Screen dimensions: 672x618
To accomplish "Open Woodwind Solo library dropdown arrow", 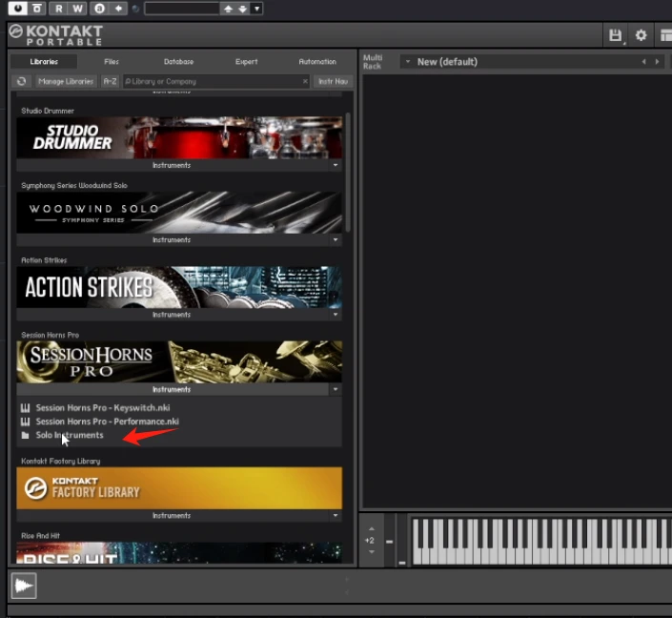I will tap(336, 239).
